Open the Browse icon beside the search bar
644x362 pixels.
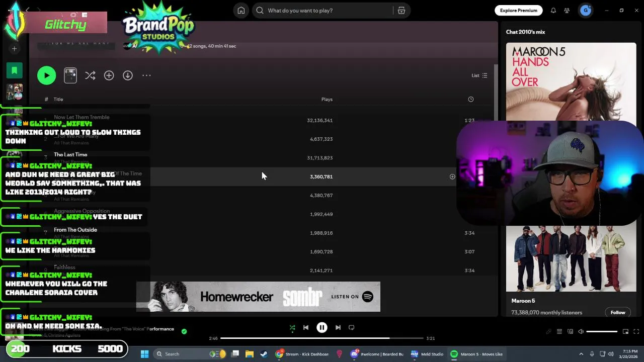pyautogui.click(x=401, y=11)
